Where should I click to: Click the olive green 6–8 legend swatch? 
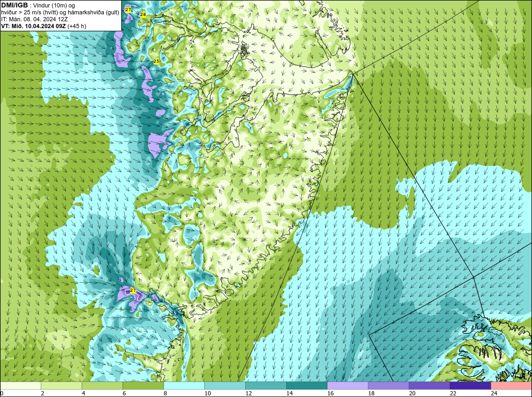click(143, 386)
